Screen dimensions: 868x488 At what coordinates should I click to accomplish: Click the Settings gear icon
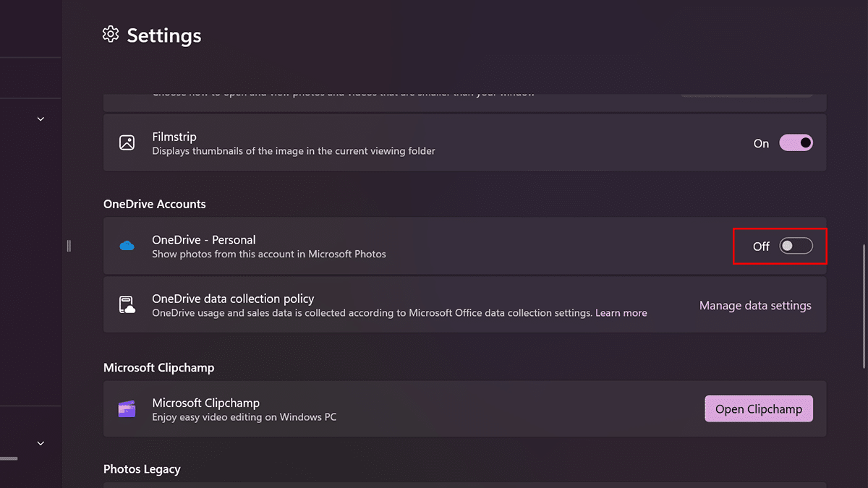(110, 35)
